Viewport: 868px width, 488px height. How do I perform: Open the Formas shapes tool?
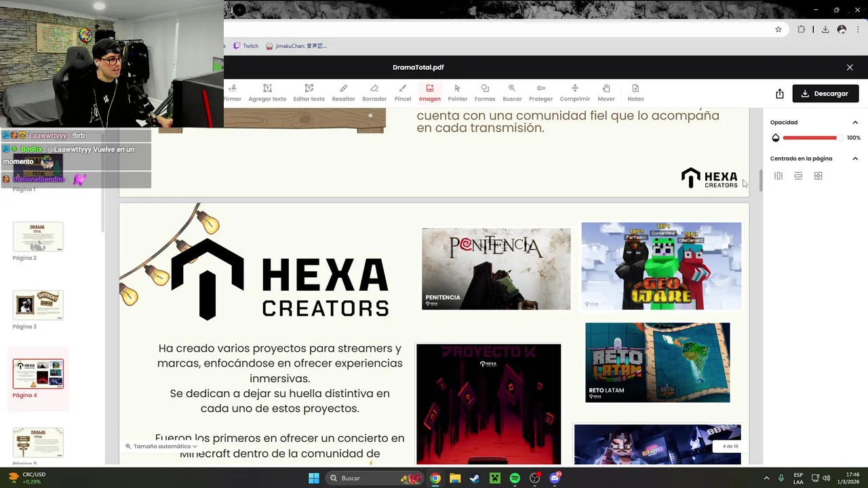point(485,93)
